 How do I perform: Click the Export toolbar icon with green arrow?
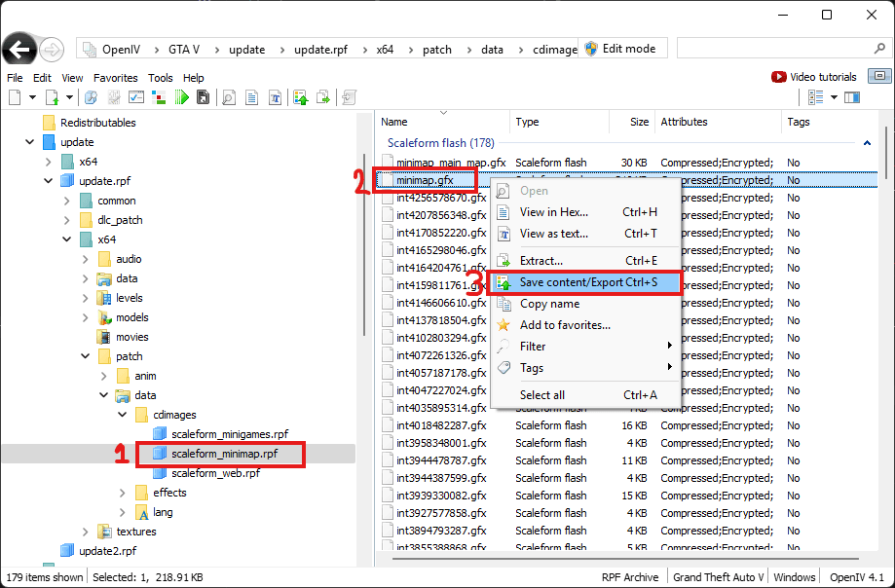(x=322, y=97)
